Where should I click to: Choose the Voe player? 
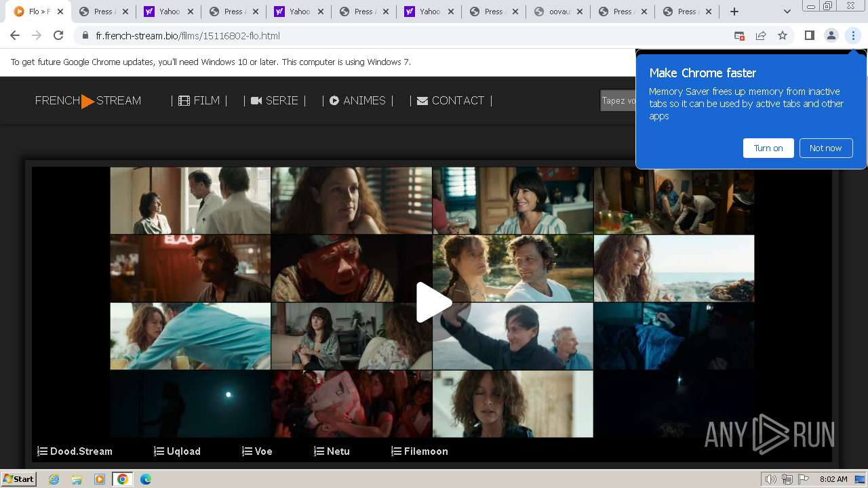[x=257, y=451]
